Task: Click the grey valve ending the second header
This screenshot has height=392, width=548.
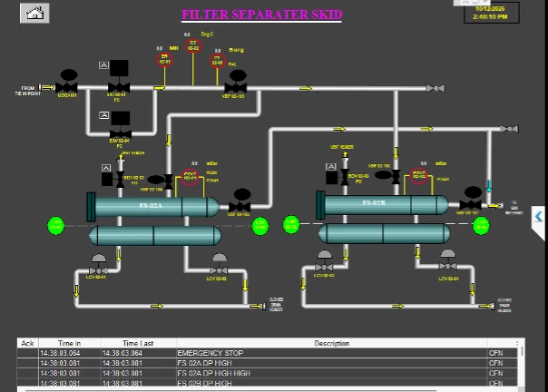Action: point(509,129)
